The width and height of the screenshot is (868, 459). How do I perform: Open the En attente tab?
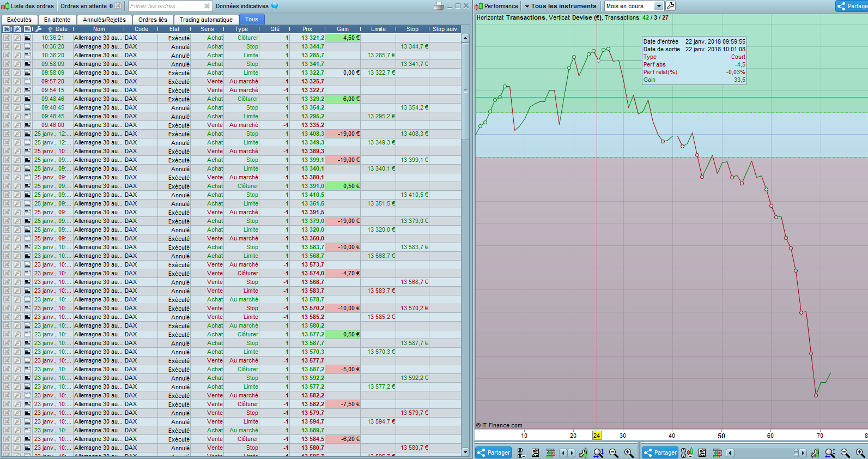pyautogui.click(x=57, y=20)
